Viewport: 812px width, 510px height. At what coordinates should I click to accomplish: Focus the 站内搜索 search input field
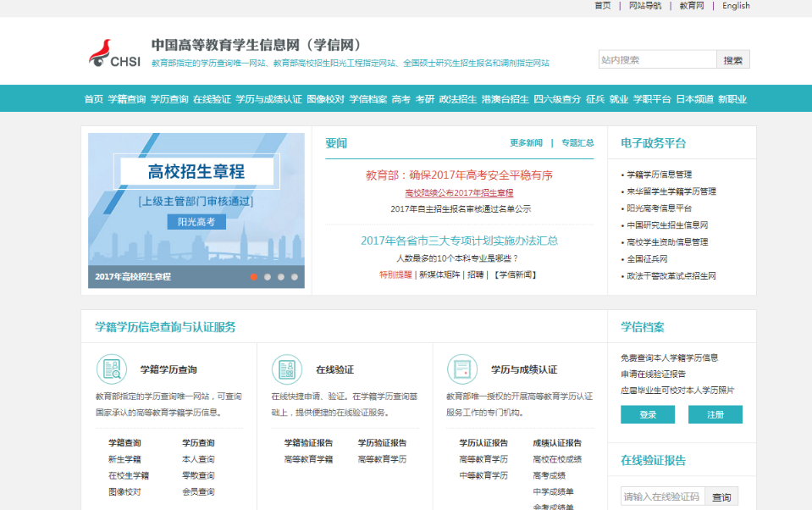[x=657, y=60]
